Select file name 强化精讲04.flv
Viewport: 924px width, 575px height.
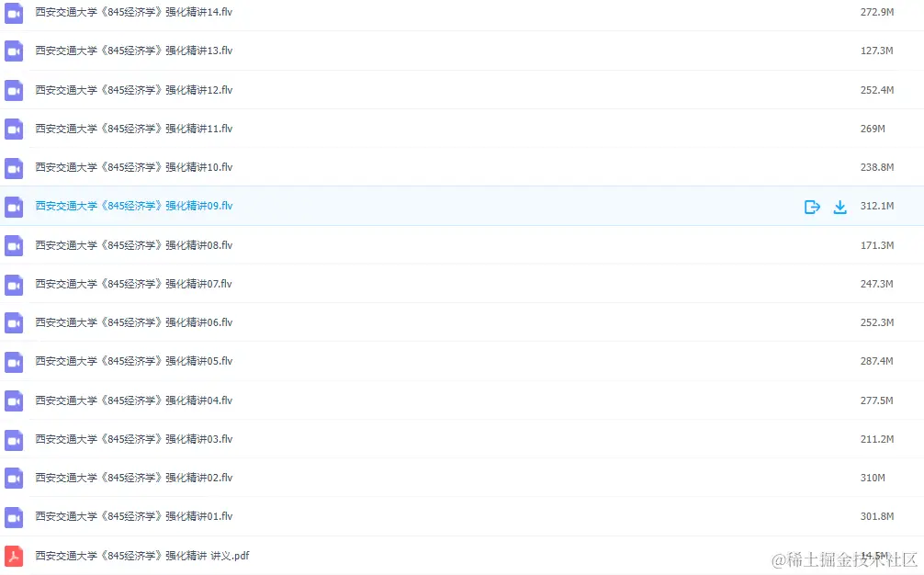click(134, 400)
